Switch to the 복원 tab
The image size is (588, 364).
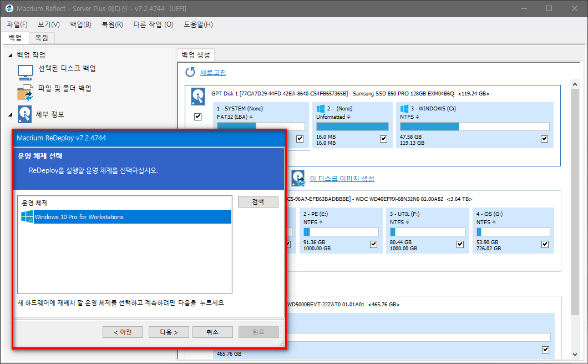click(42, 38)
